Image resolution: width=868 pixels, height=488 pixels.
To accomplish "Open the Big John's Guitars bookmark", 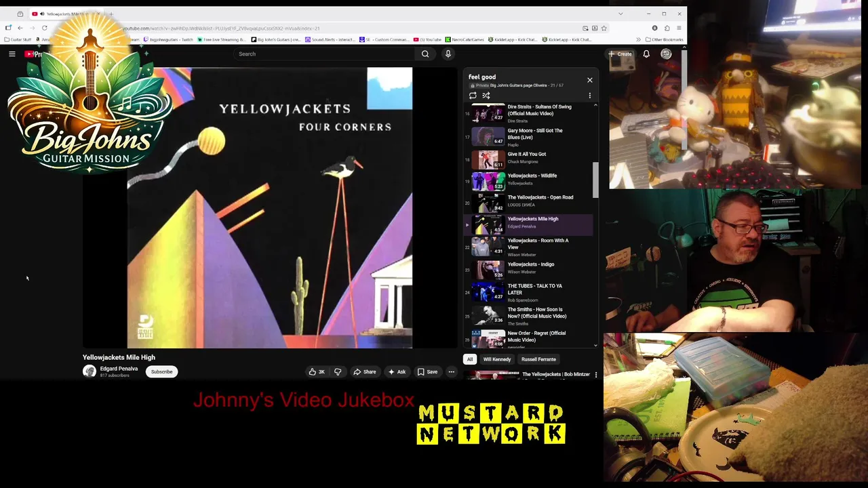I will 276,39.
